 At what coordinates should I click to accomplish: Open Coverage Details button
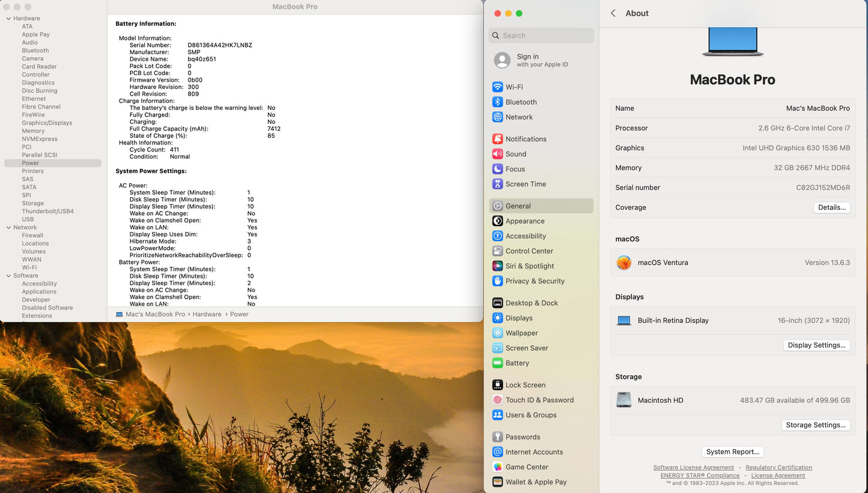point(831,207)
